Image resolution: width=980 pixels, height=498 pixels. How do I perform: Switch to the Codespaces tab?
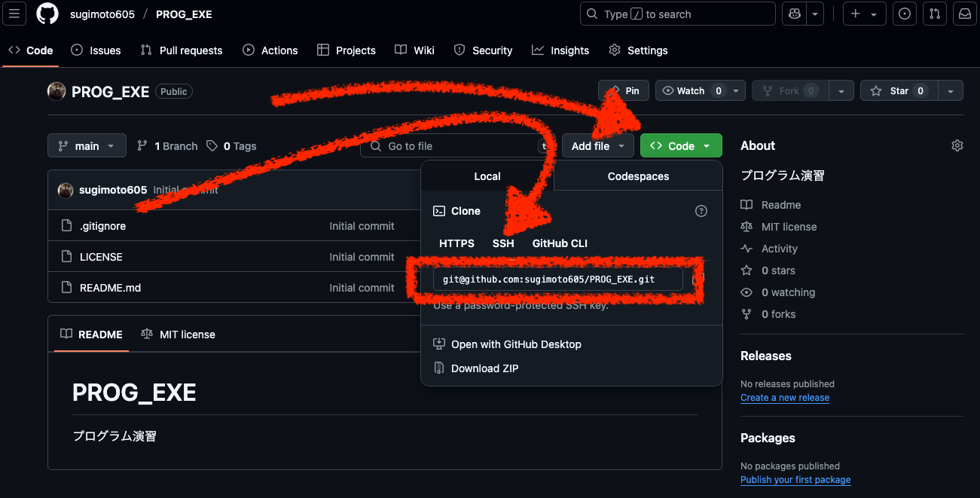click(x=638, y=176)
